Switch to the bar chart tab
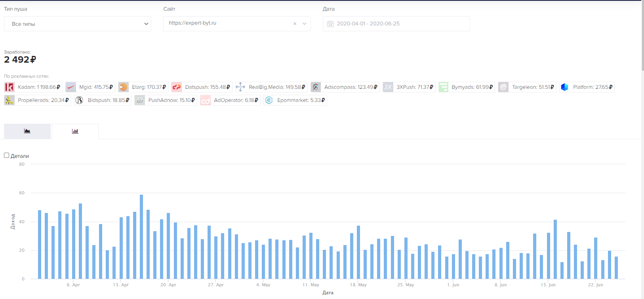 click(75, 131)
